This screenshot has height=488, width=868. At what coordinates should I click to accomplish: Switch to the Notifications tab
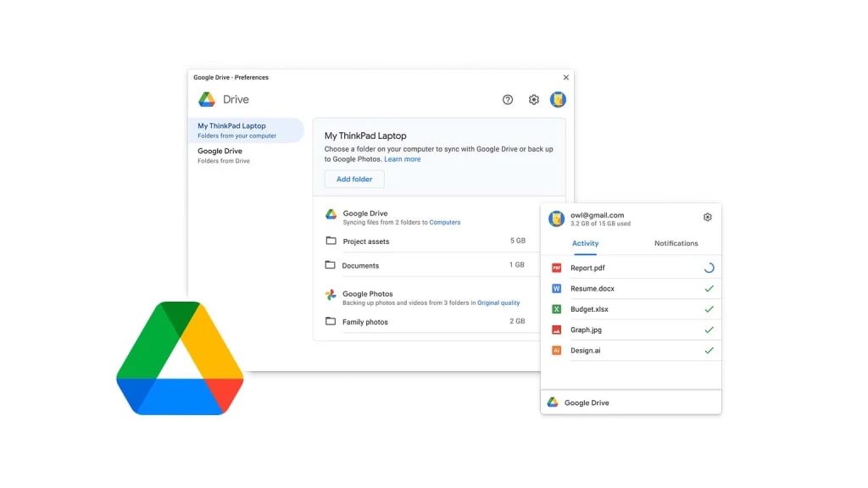(676, 243)
